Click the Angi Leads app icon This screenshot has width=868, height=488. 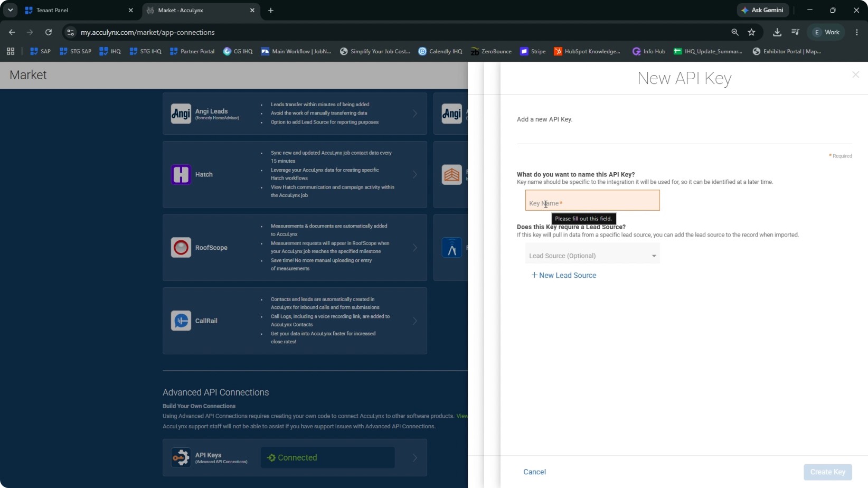(x=181, y=114)
